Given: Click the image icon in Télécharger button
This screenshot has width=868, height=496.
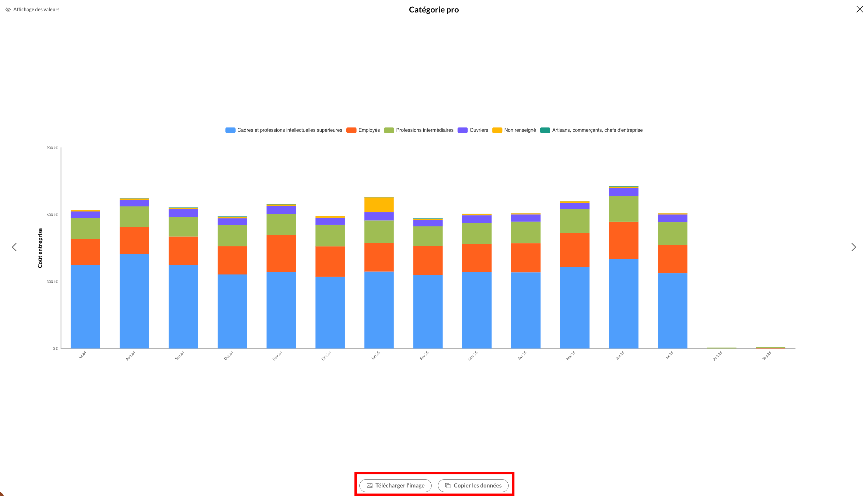Looking at the screenshot, I should tap(369, 485).
